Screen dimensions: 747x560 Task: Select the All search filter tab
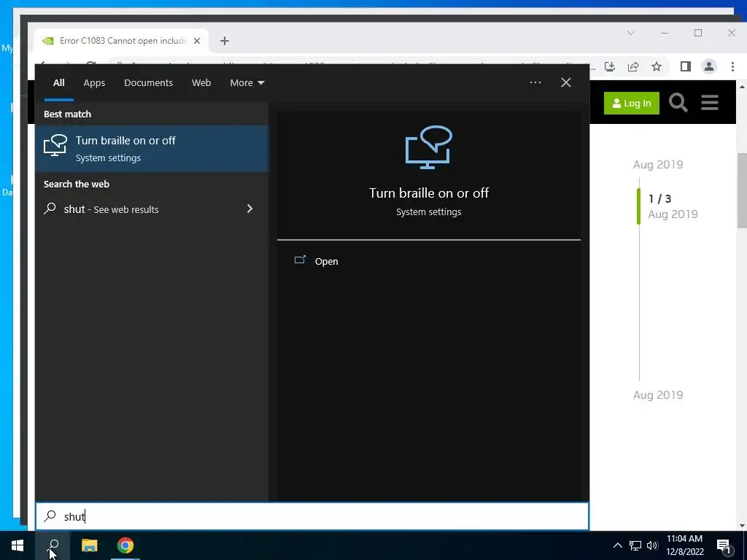coord(58,83)
